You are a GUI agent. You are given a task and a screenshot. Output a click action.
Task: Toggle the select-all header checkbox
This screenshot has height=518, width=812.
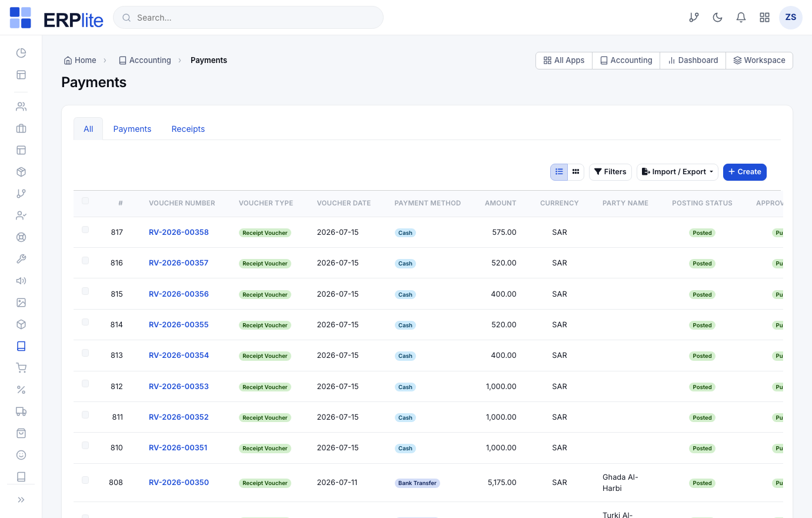85,201
